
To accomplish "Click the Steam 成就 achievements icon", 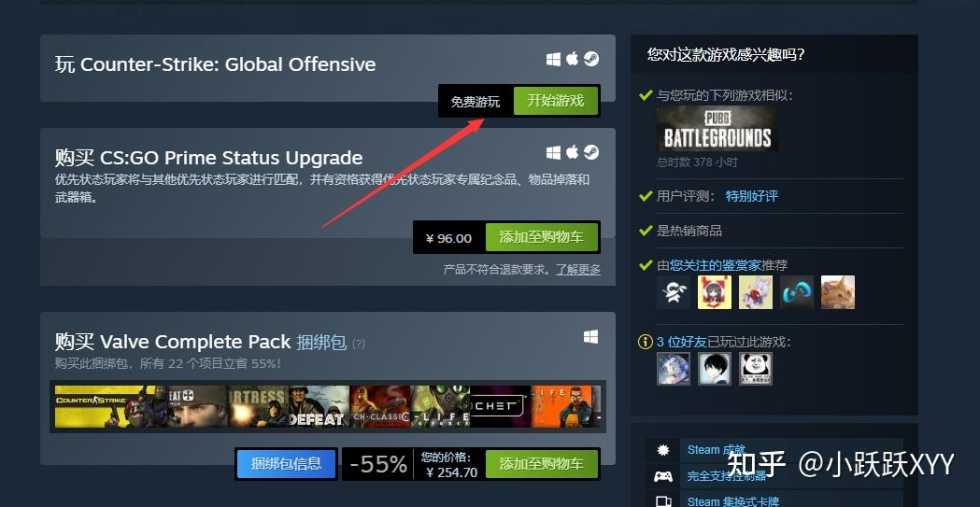I will pos(663,449).
